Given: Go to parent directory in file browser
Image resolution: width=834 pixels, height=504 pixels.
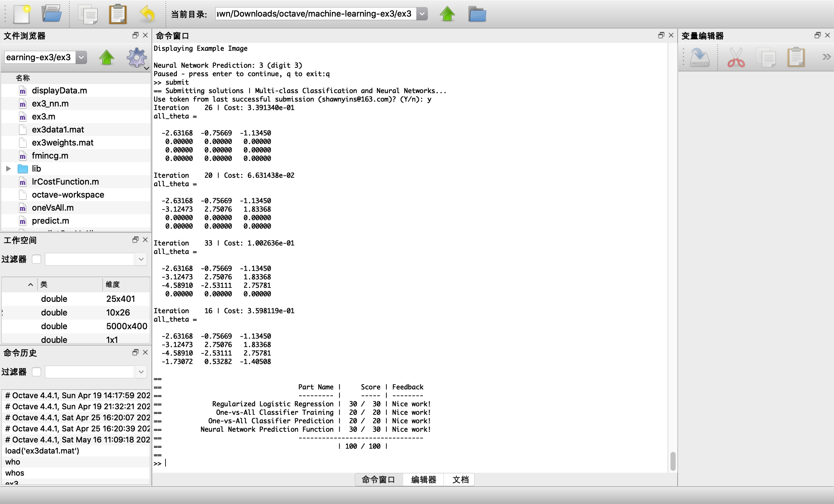Looking at the screenshot, I should pyautogui.click(x=107, y=57).
